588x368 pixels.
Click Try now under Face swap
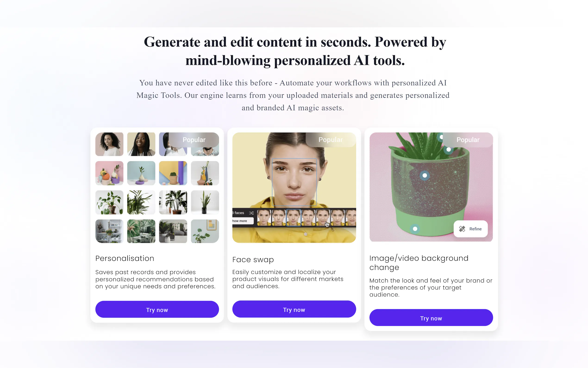[294, 309]
